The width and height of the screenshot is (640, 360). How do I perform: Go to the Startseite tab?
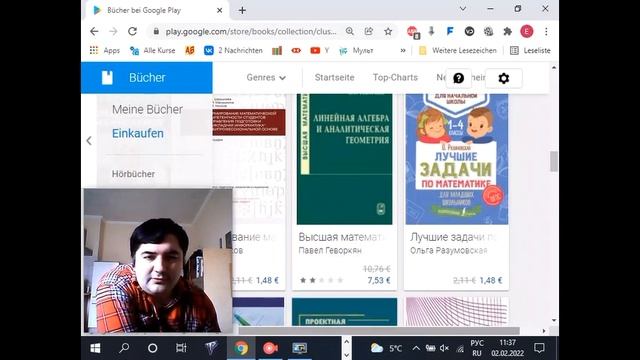[334, 78]
